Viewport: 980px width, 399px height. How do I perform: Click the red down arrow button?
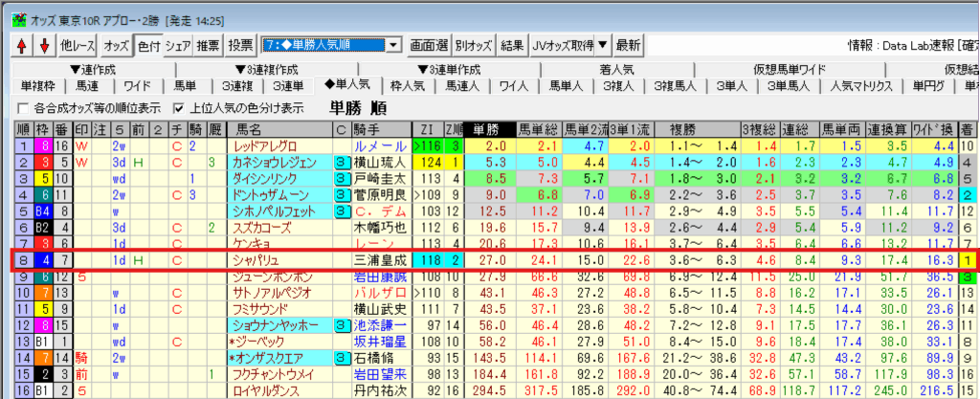coord(42,45)
